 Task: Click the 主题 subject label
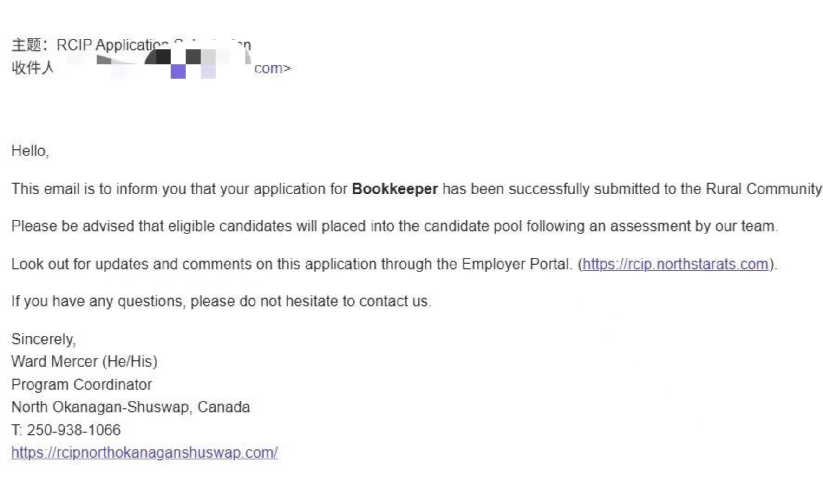click(x=26, y=45)
